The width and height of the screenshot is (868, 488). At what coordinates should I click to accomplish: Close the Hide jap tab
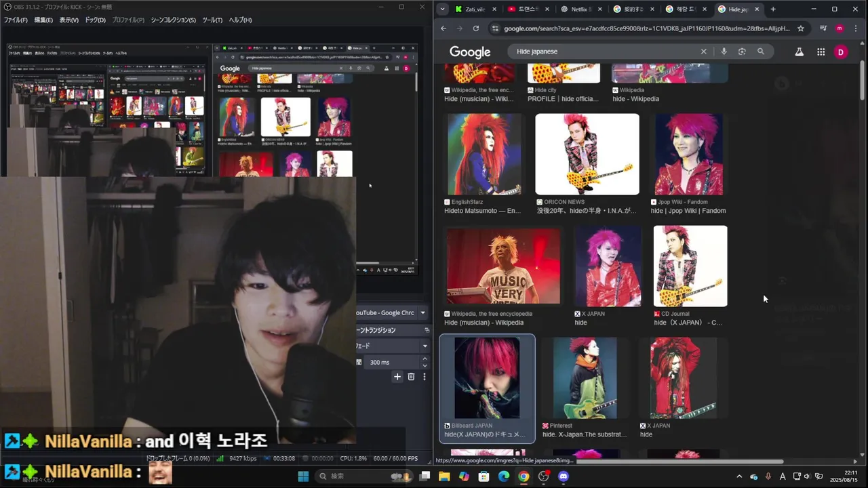coord(757,9)
